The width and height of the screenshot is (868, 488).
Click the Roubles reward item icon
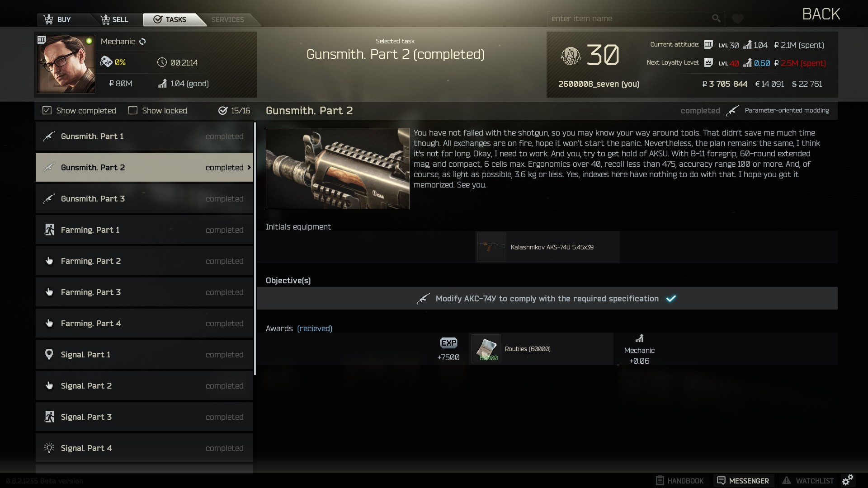coord(486,349)
